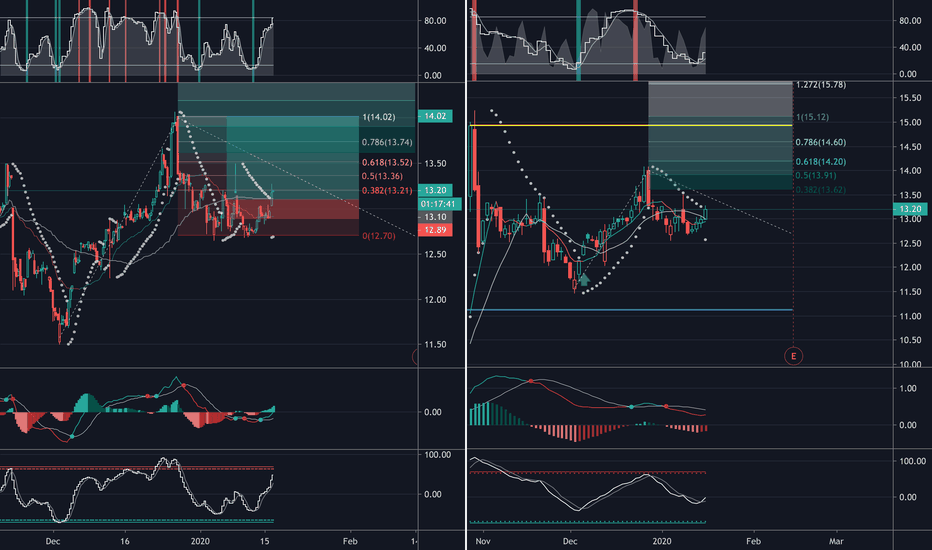Screen dimensions: 932x550
Task: Select the yellow horizontal line on right chart
Action: 631,125
